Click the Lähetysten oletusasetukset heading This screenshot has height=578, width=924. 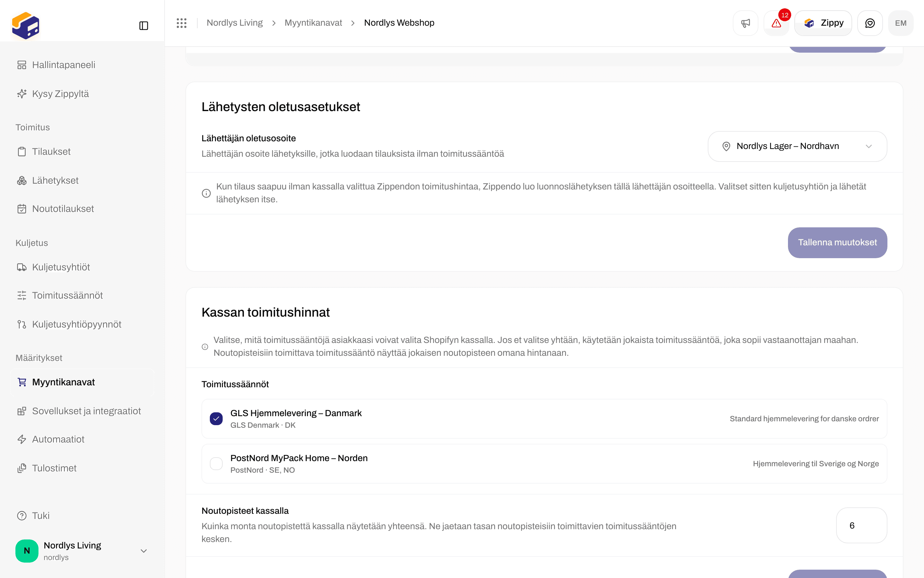pyautogui.click(x=281, y=107)
